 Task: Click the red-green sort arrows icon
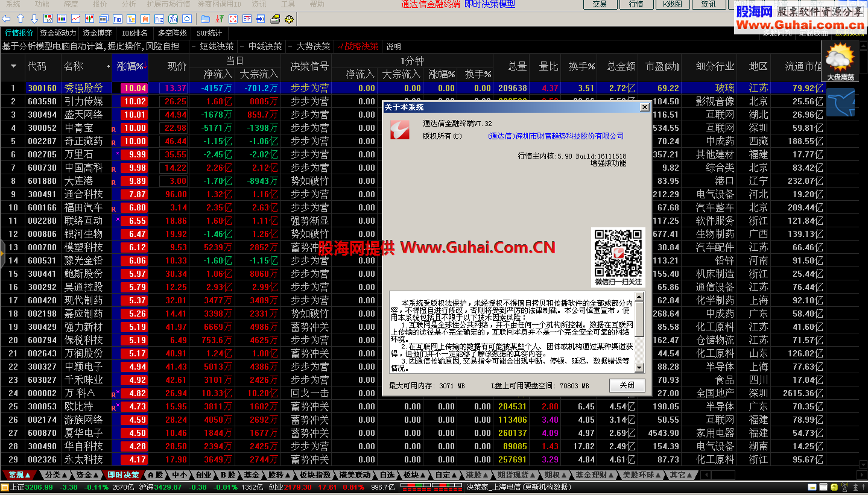point(219,19)
